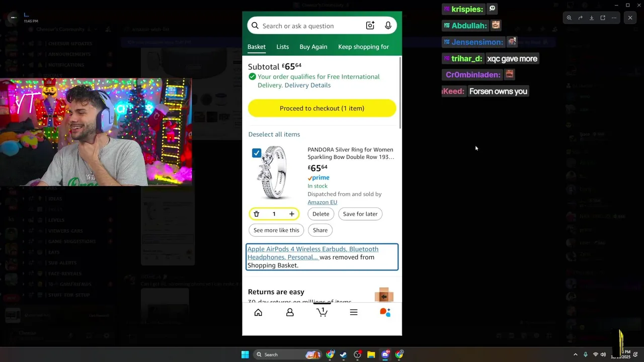Click chat message 'xqc gave more'
The image size is (644, 362).
512,59
